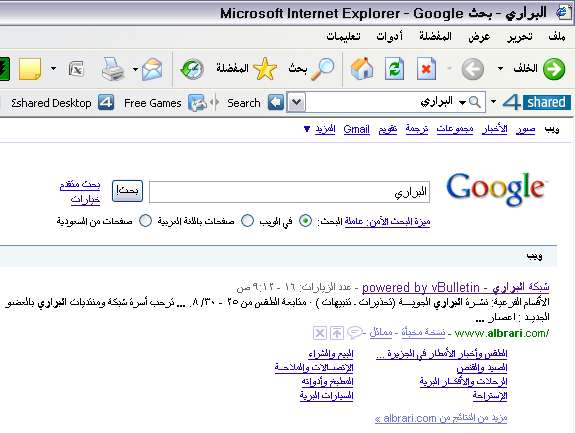Open the 'السيارات البرية' sitelink
Screen dimensions: 575x433
coord(326,395)
